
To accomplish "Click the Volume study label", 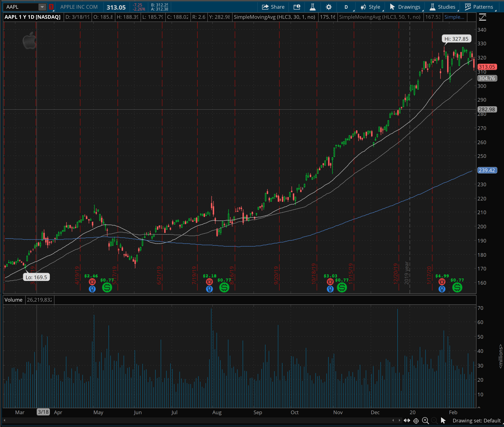I will click(14, 300).
